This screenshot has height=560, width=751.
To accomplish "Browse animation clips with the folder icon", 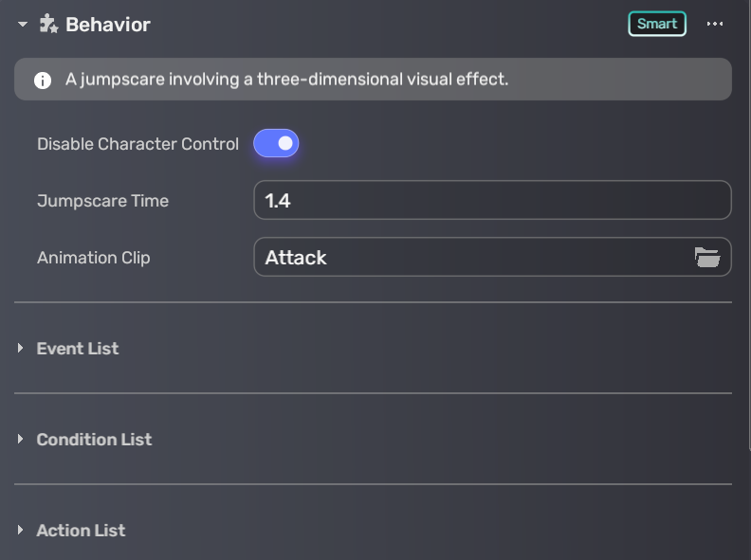I will pos(706,257).
